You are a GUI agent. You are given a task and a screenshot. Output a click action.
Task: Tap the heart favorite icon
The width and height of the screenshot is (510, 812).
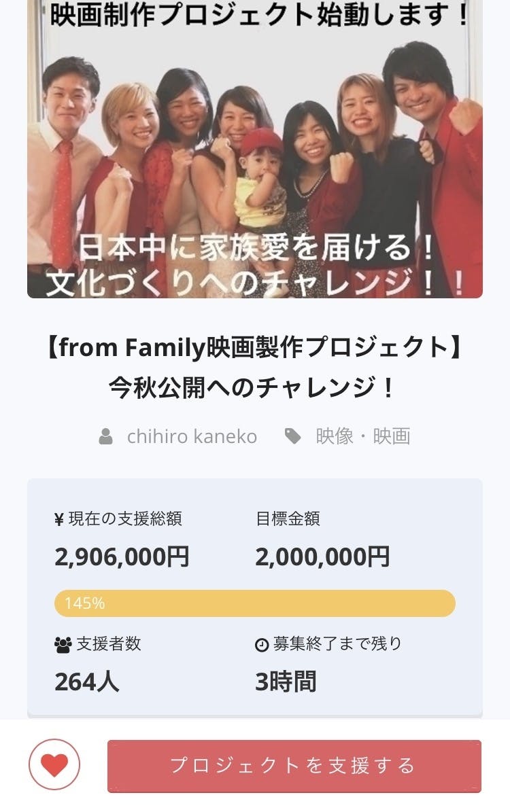point(54,765)
